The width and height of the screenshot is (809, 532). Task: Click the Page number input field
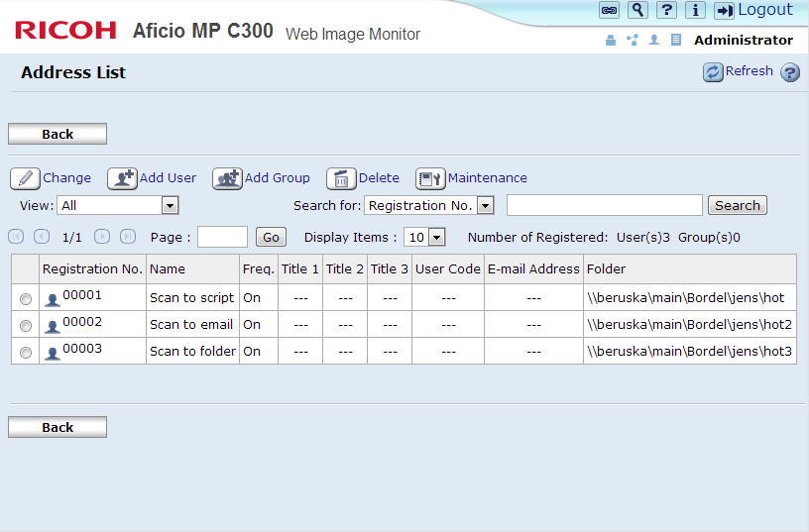tap(222, 237)
